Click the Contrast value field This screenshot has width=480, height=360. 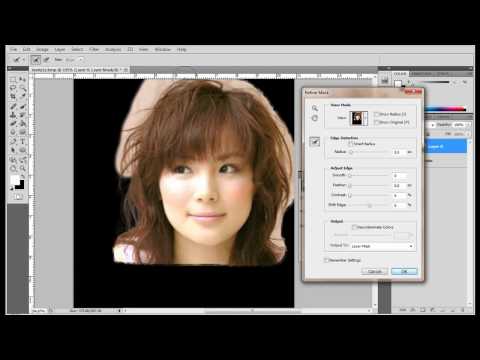399,195
